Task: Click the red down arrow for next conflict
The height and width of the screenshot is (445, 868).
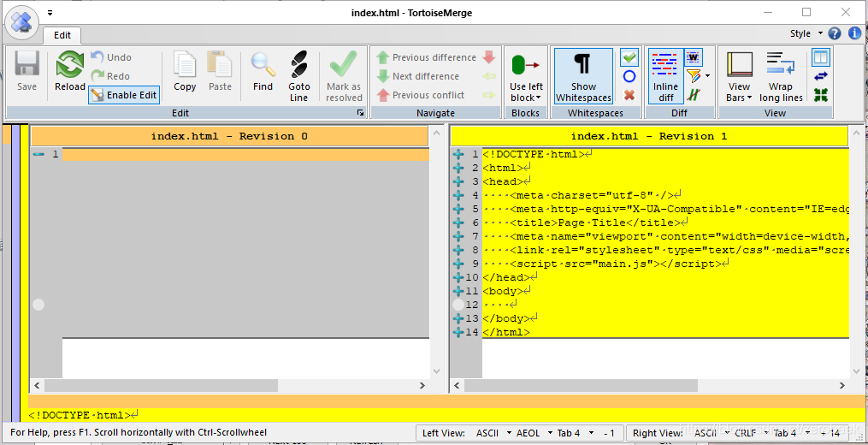Action: pos(489,57)
